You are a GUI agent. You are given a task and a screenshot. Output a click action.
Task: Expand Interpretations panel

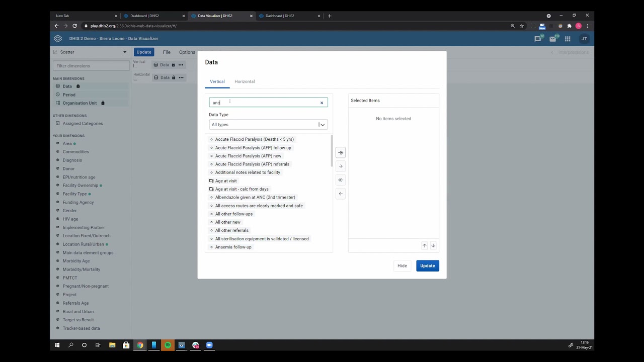pos(570,52)
